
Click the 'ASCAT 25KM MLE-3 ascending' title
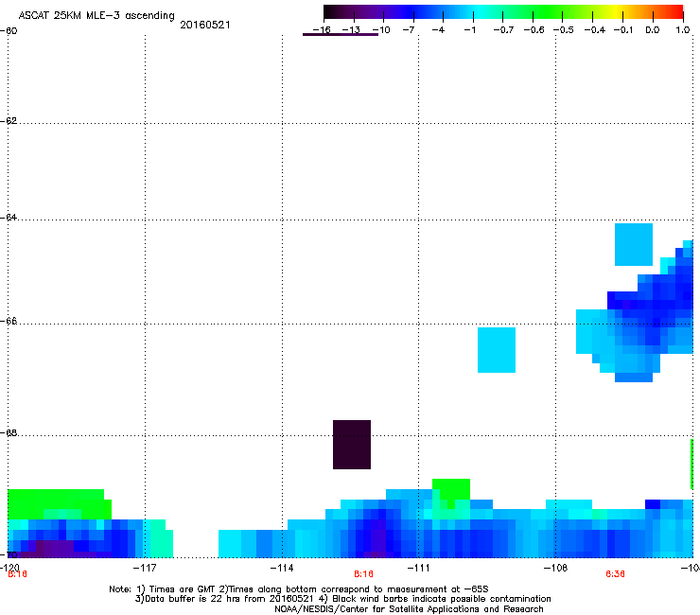[x=96, y=16]
